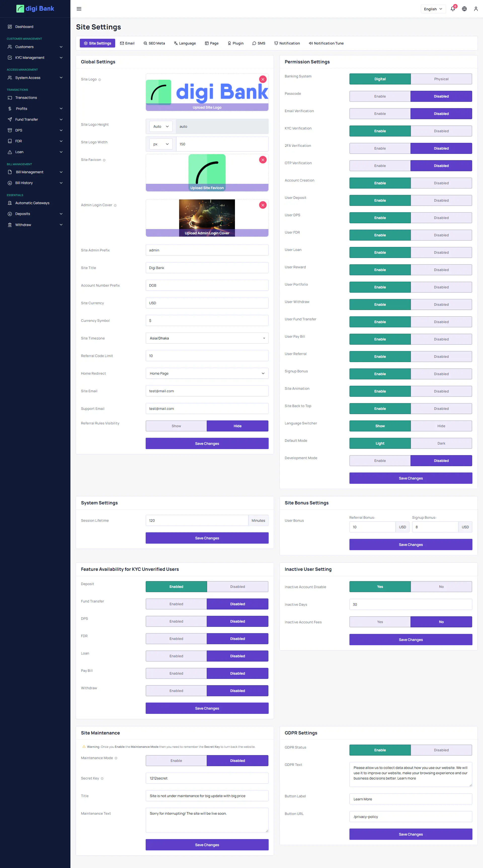Switch to the SEO Meta tab
483x868 pixels.
[154, 43]
